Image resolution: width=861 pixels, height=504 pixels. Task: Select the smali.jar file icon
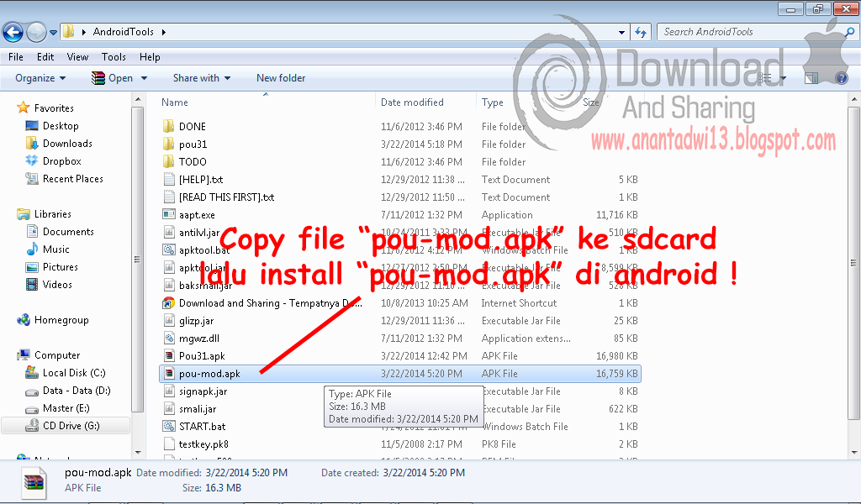click(168, 408)
